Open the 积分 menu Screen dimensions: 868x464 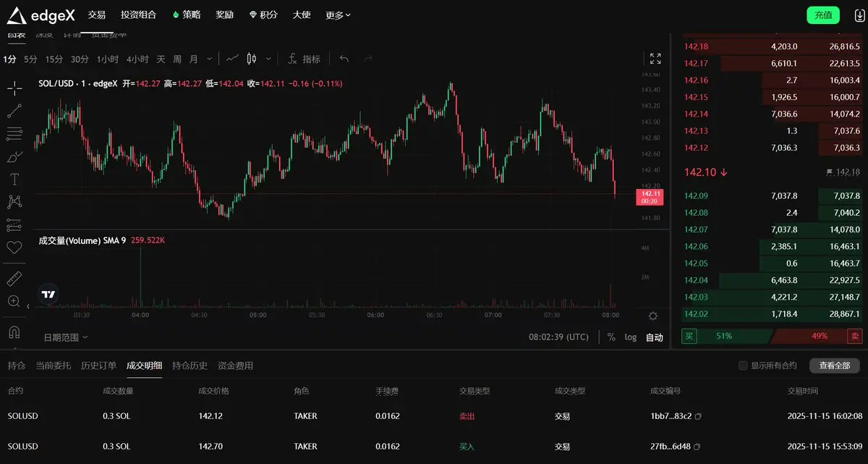click(x=263, y=15)
